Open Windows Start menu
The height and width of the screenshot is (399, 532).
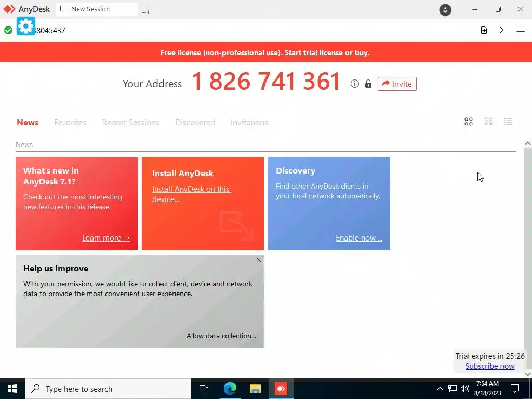[x=12, y=389]
